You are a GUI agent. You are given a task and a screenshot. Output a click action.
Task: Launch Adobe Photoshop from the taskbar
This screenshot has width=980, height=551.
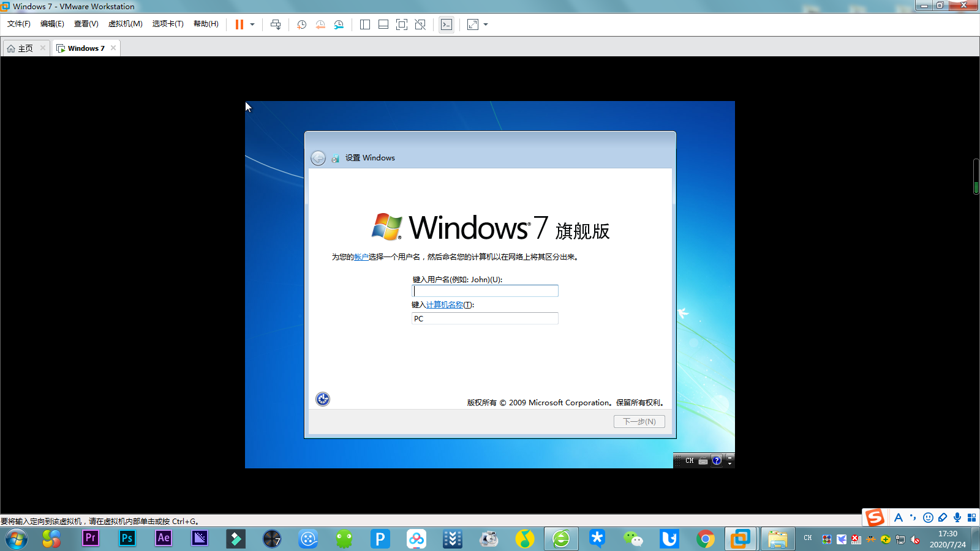(127, 538)
